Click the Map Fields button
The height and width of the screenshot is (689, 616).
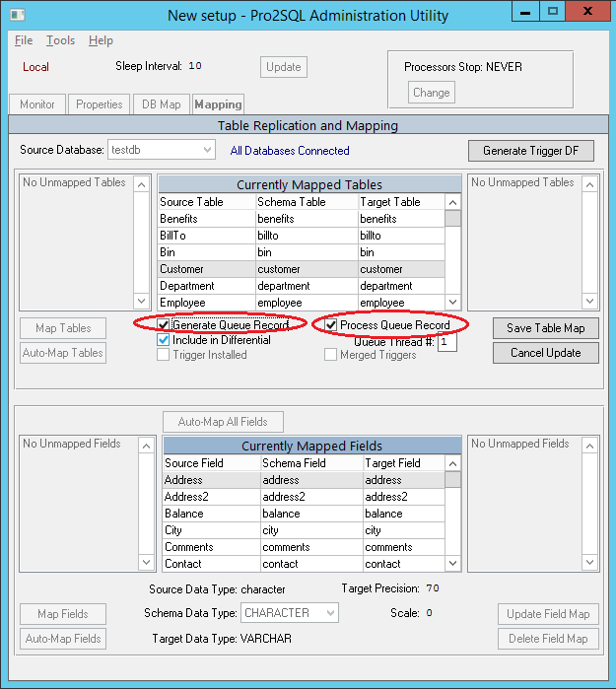[63, 614]
